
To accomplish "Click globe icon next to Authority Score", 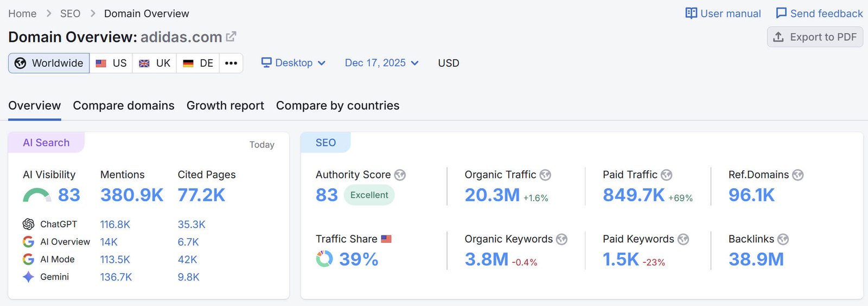I will pos(400,175).
